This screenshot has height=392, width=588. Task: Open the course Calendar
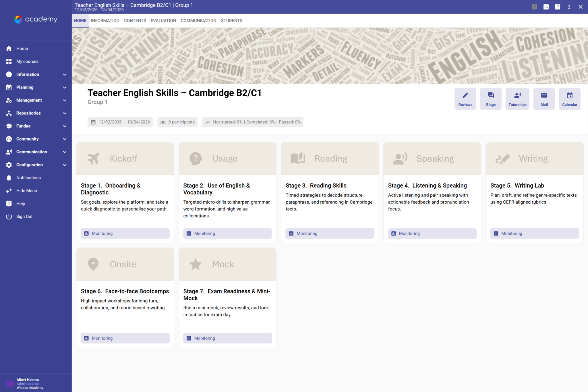(x=570, y=99)
